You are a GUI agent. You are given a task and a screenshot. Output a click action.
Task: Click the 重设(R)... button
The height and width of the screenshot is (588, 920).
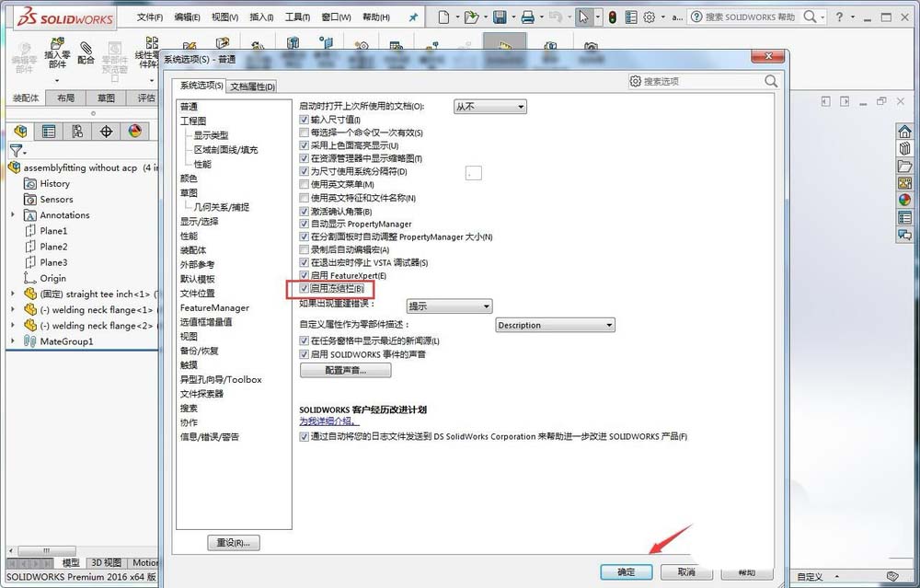234,543
